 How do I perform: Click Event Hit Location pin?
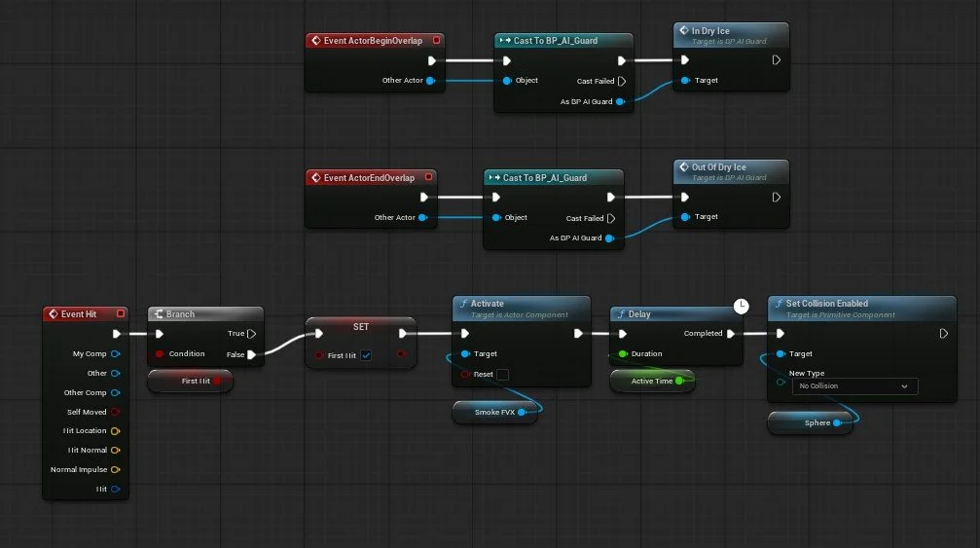click(115, 431)
